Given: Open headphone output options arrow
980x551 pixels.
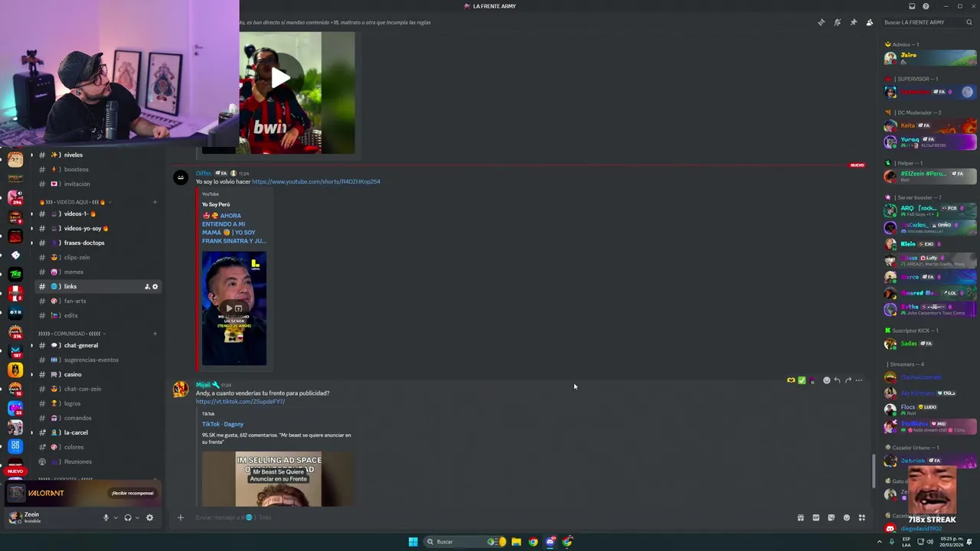Looking at the screenshot, I should click(x=137, y=517).
